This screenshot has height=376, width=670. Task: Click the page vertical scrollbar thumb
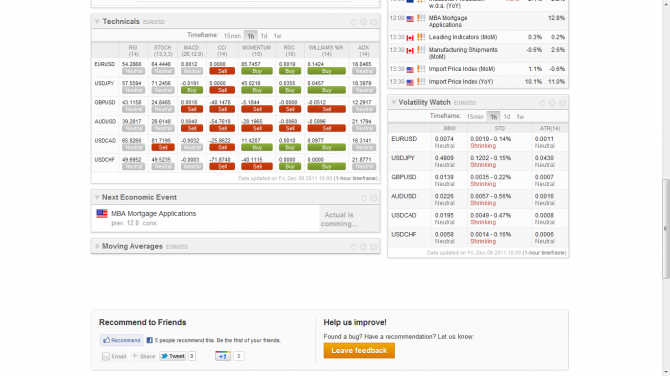point(666,229)
